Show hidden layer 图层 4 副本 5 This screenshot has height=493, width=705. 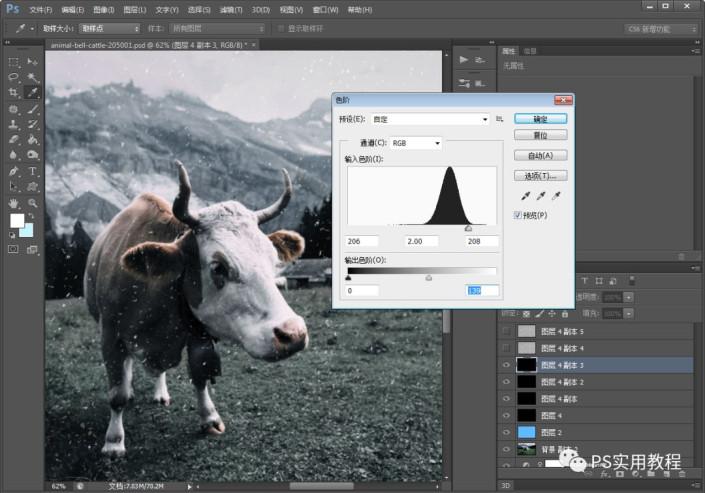click(506, 332)
